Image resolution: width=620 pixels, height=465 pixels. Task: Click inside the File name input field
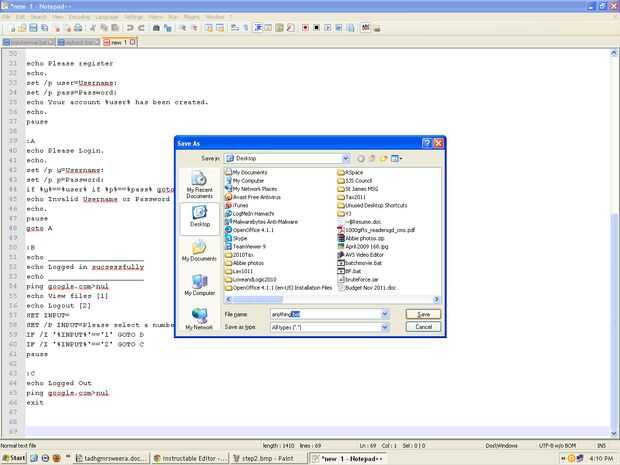[325, 314]
